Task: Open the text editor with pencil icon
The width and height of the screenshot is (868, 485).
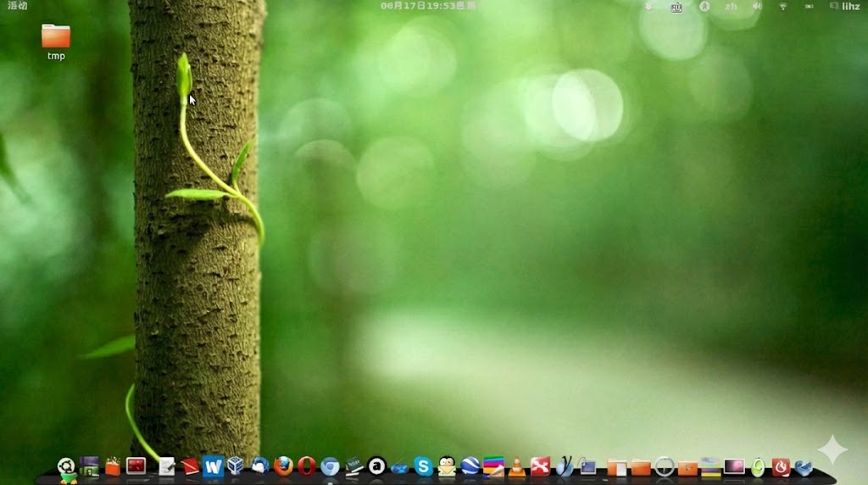Action: tap(166, 466)
